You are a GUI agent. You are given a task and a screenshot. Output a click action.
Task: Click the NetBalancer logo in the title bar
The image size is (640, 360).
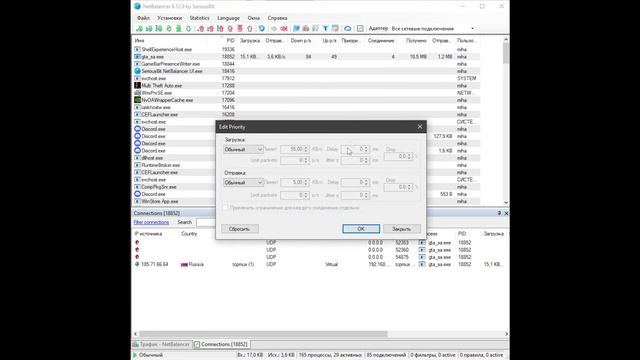tap(138, 6)
